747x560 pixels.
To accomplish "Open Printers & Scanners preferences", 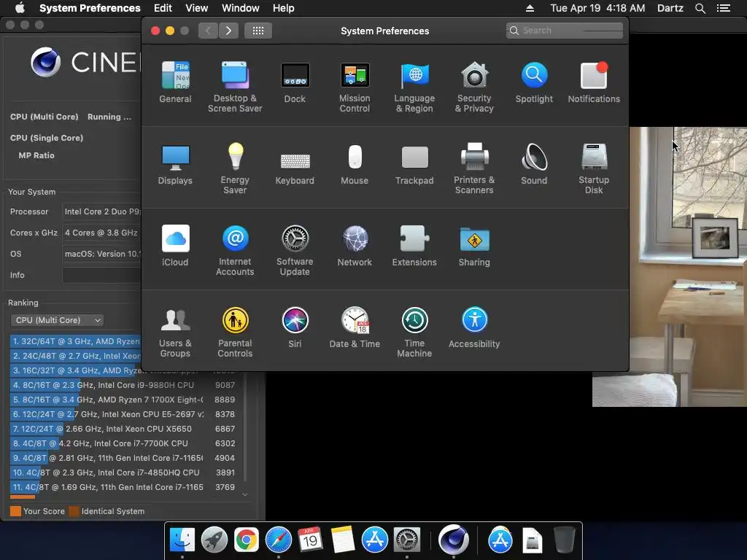I will [x=474, y=168].
